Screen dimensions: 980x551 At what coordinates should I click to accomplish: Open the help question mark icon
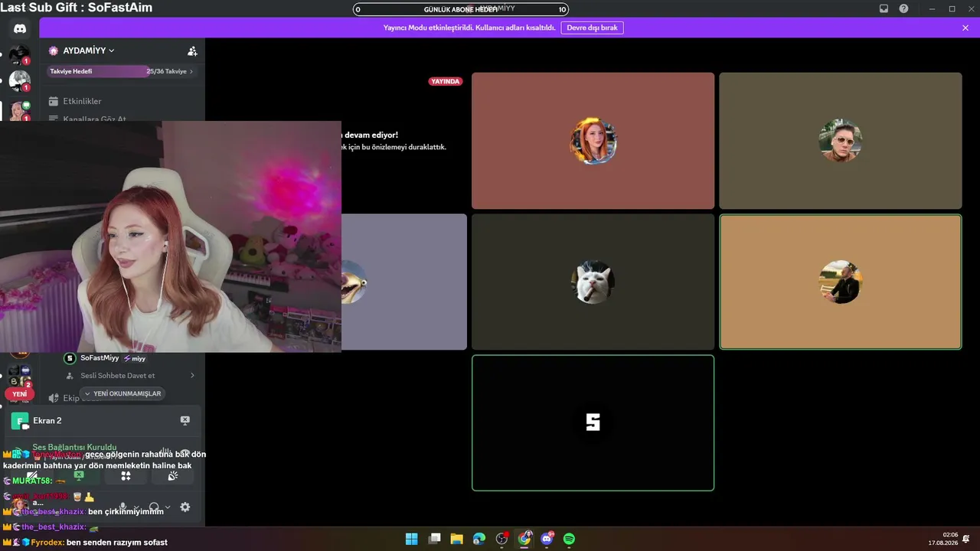[x=903, y=8]
